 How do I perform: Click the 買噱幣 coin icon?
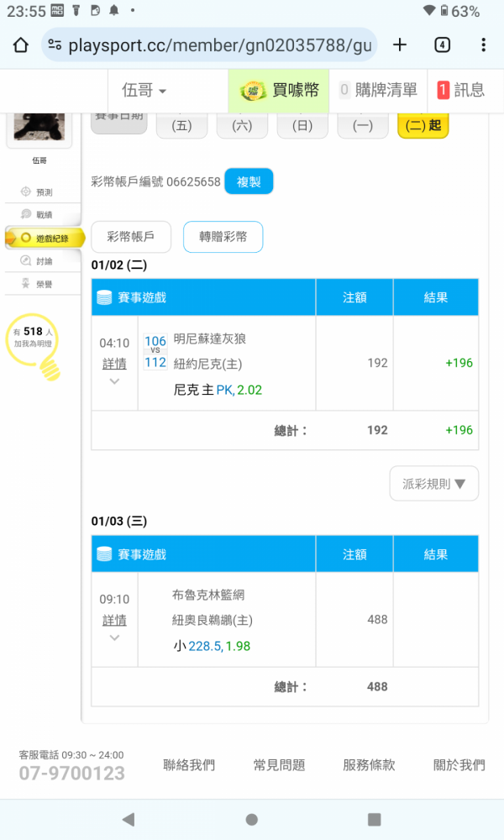point(254,91)
